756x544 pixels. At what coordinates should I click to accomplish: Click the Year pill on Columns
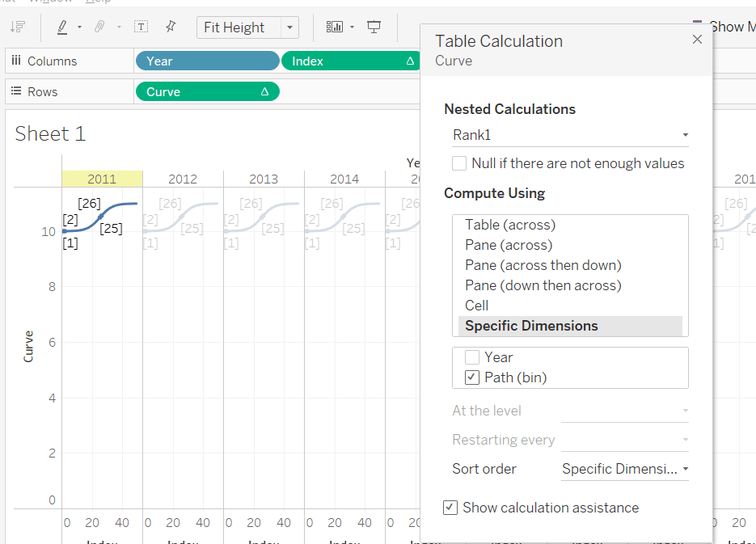[207, 61]
